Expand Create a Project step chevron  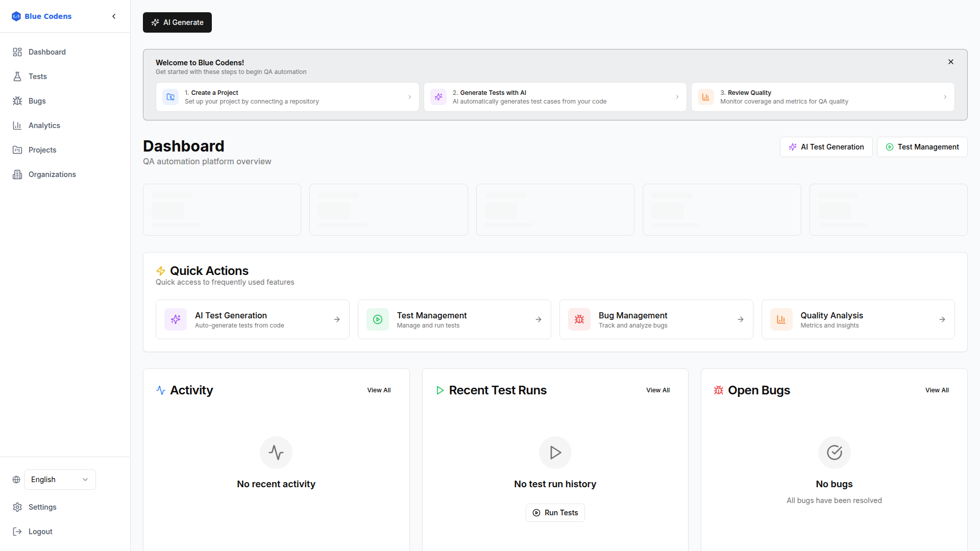[x=410, y=97]
